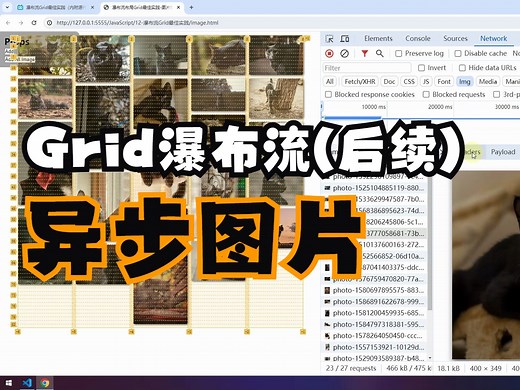Image resolution: width=520 pixels, height=390 pixels.
Task: Filter requests by Media
Action: [x=488, y=82]
